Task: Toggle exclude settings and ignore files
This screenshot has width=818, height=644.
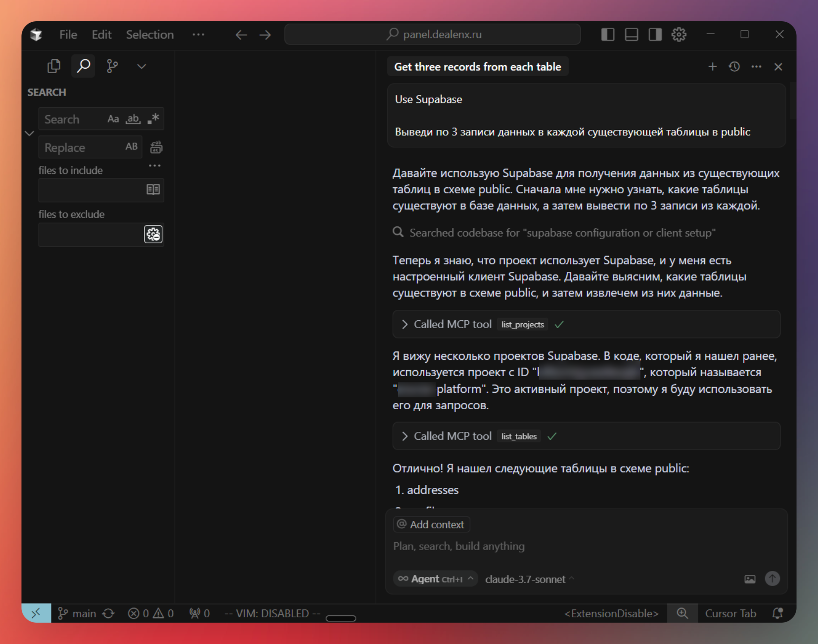Action: click(153, 234)
